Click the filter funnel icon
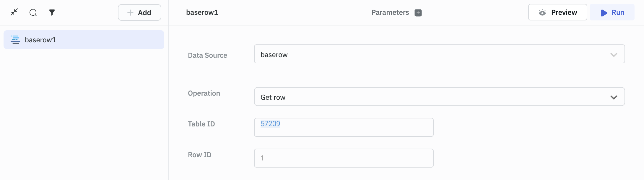Viewport: 644px width, 180px height. click(x=52, y=12)
